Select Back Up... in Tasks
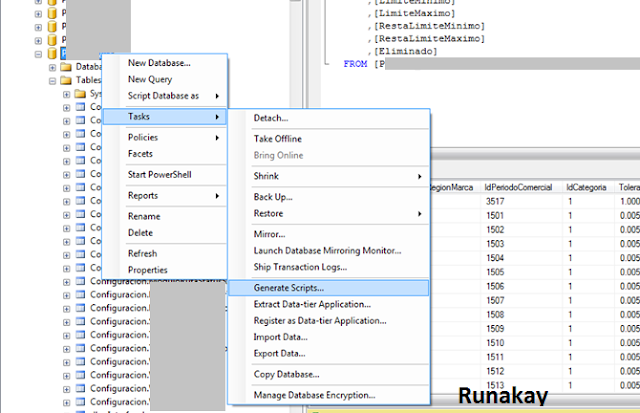The image size is (640, 413). (273, 197)
